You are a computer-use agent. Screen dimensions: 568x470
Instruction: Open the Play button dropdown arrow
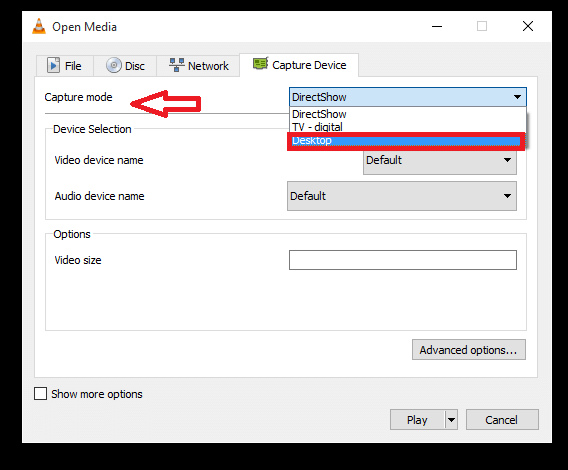pos(451,420)
